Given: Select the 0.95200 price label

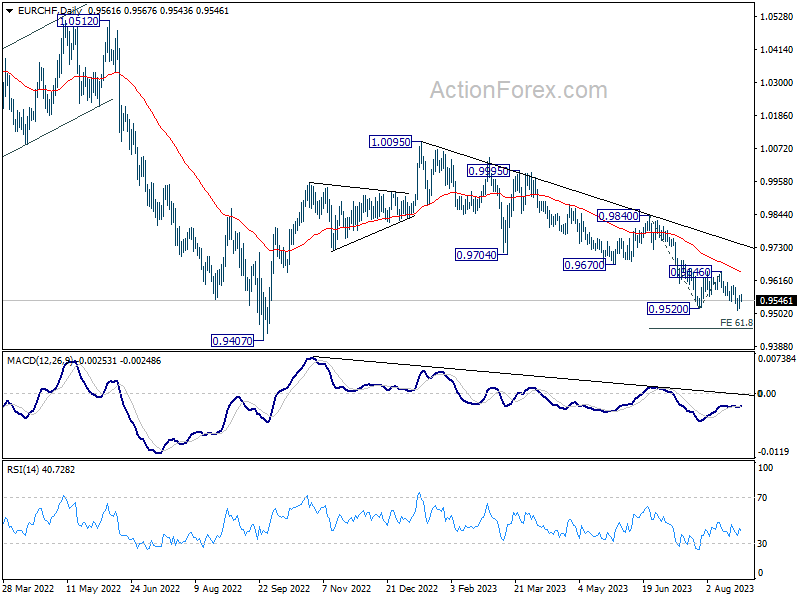Looking at the screenshot, I should [668, 309].
